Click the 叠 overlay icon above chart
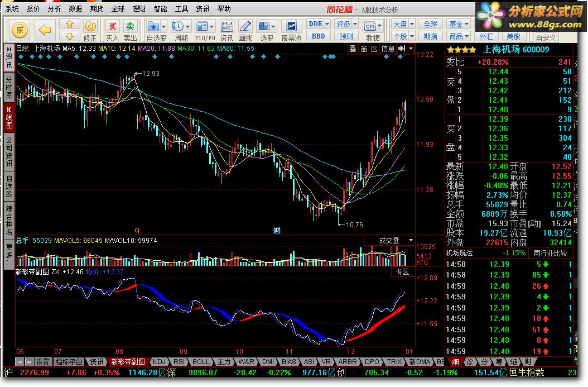588x387 pixels. pos(353,49)
